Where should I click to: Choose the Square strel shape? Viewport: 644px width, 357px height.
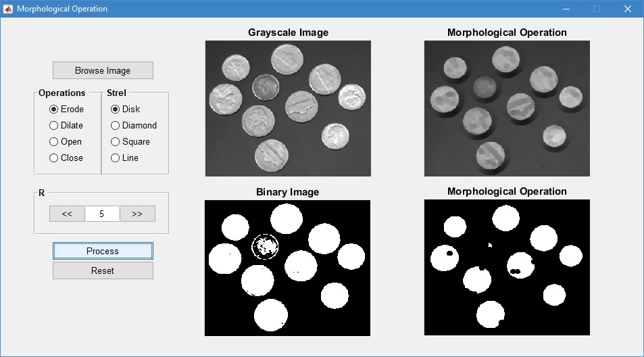pos(116,141)
